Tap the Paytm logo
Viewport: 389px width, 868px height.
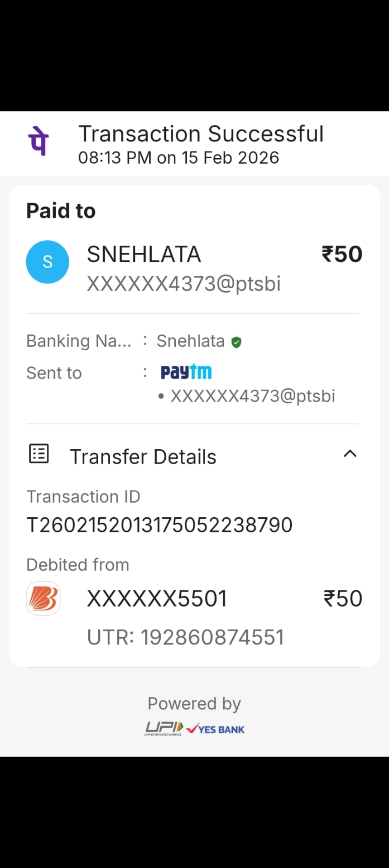[186, 372]
